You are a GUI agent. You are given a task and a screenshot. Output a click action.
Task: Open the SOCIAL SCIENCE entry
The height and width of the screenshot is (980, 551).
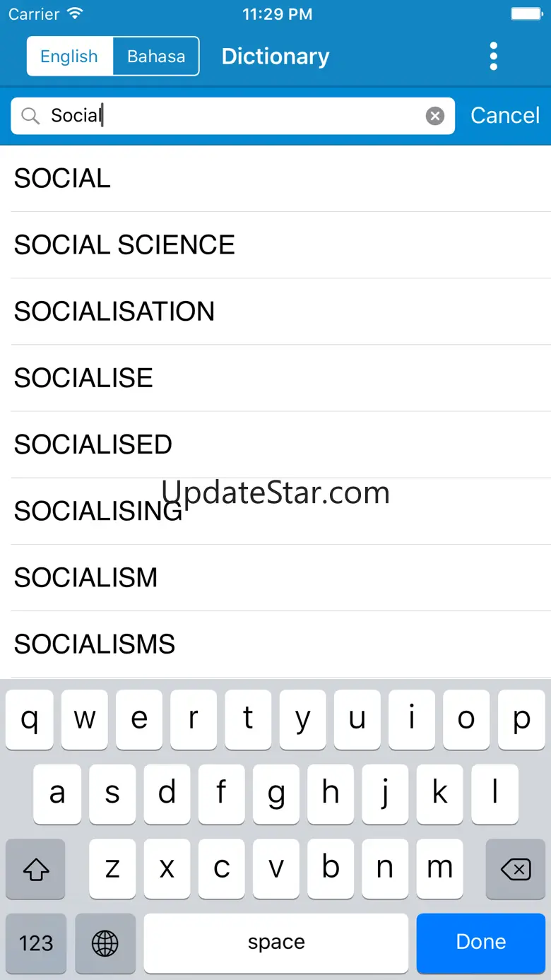pyautogui.click(x=124, y=245)
